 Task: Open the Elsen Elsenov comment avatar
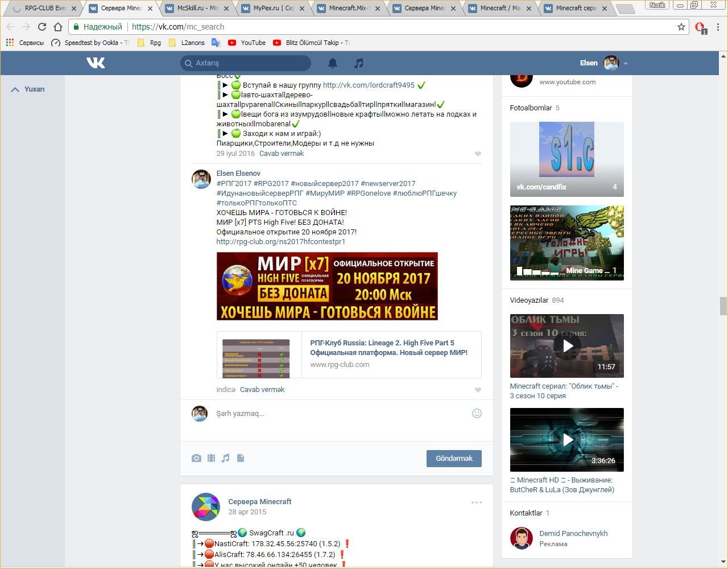pos(201,179)
